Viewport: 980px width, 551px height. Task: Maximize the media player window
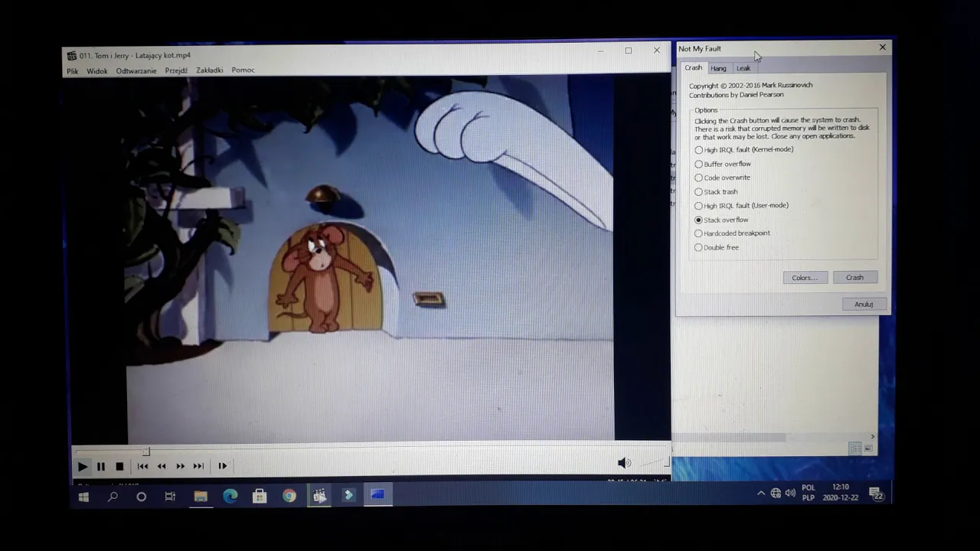coord(629,51)
